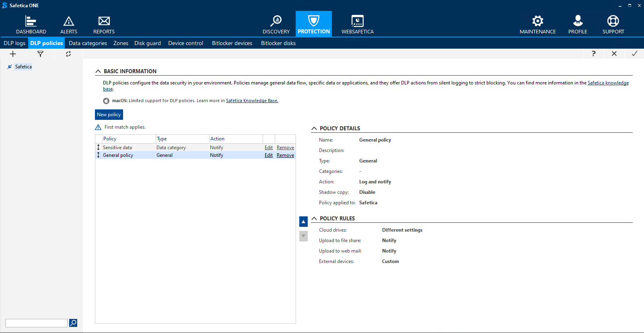Open macOS Safetica Knowledge Base link
This screenshot has height=333, width=644.
click(252, 101)
